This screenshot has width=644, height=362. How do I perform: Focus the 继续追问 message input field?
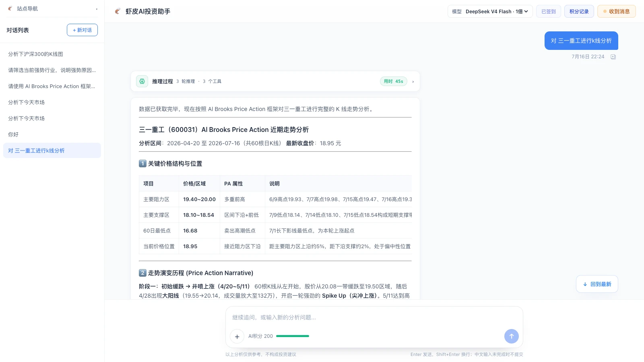tap(374, 317)
